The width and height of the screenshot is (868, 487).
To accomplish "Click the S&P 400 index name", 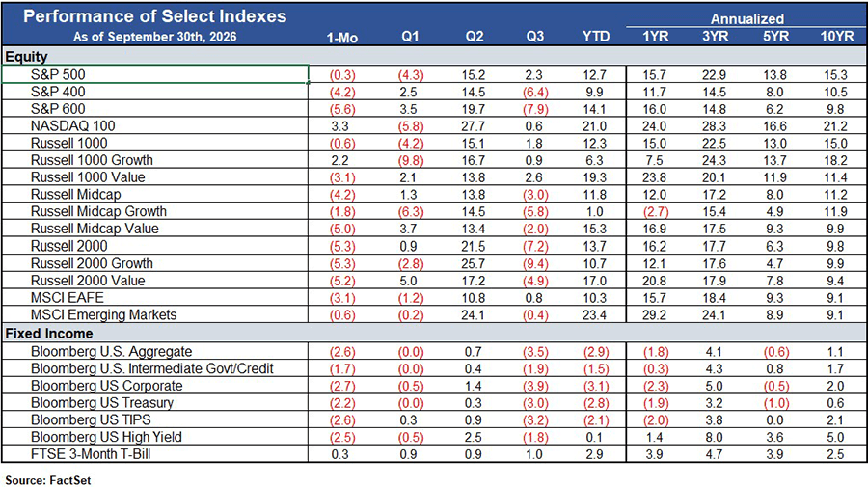I will (58, 92).
